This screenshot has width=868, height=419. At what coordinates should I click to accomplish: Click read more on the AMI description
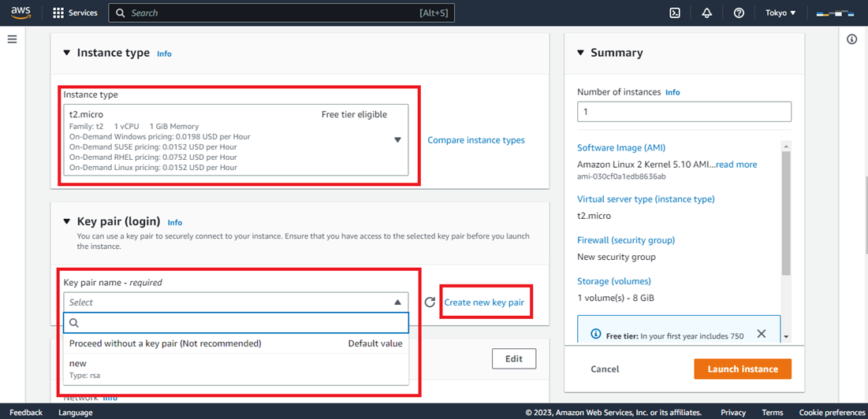pos(736,165)
